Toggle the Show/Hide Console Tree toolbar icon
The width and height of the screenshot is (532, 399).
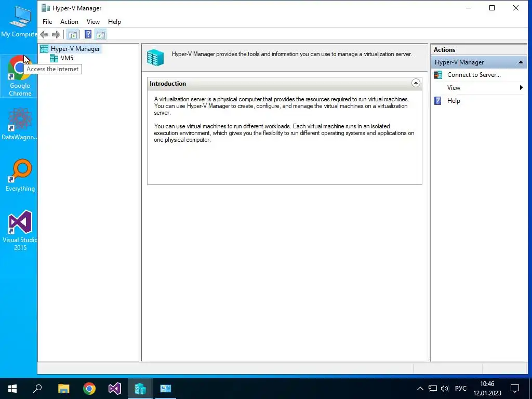(x=72, y=34)
